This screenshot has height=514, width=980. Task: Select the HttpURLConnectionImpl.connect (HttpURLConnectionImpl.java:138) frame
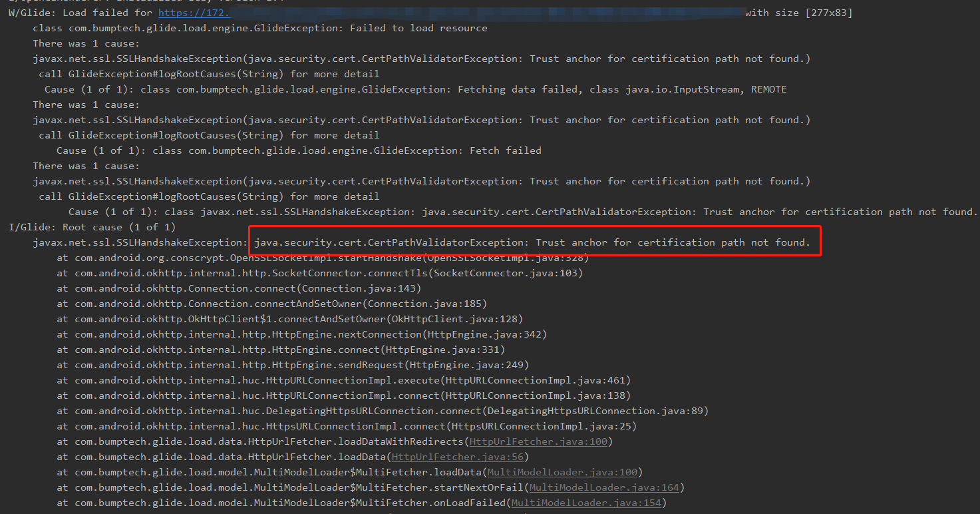(343, 395)
